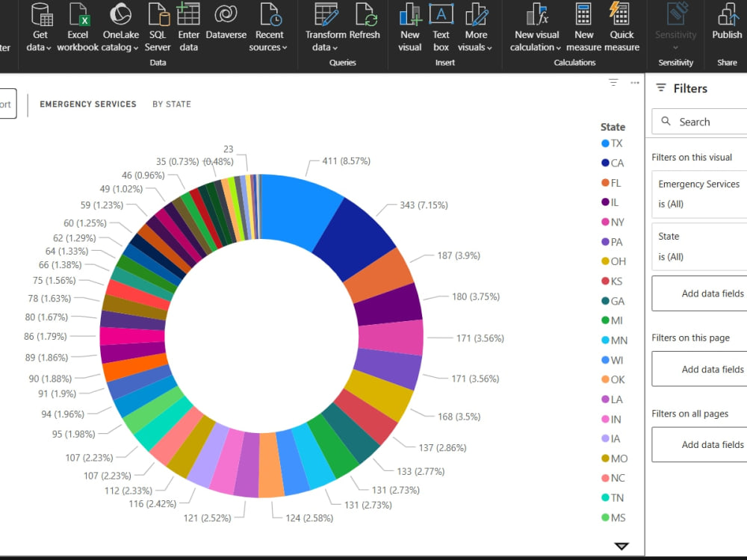This screenshot has height=560, width=747.
Task: Click the 343 (7.15%) data label
Action: click(x=424, y=205)
